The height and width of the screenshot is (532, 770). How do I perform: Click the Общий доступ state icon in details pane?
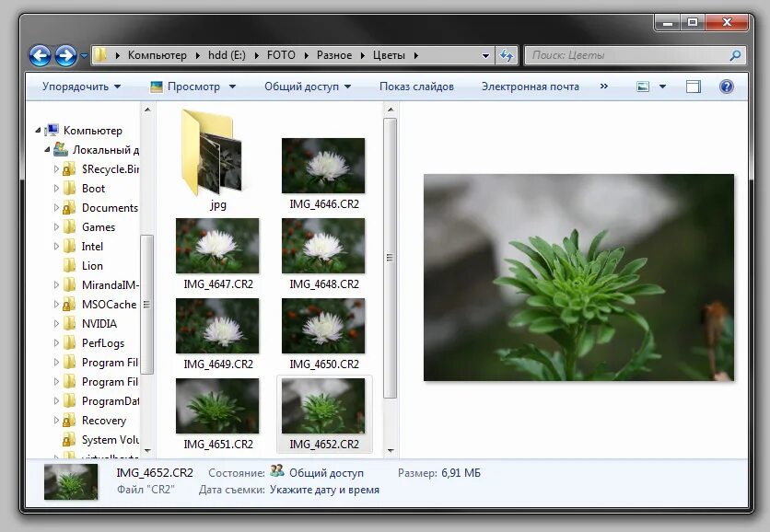coord(277,471)
